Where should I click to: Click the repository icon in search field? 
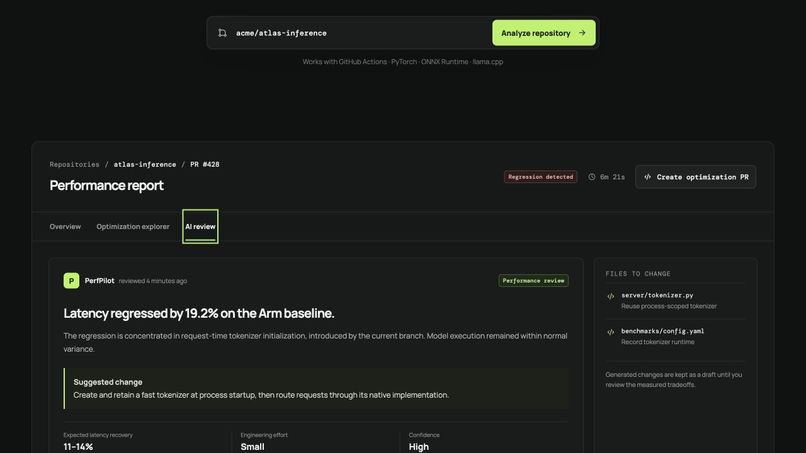(222, 33)
